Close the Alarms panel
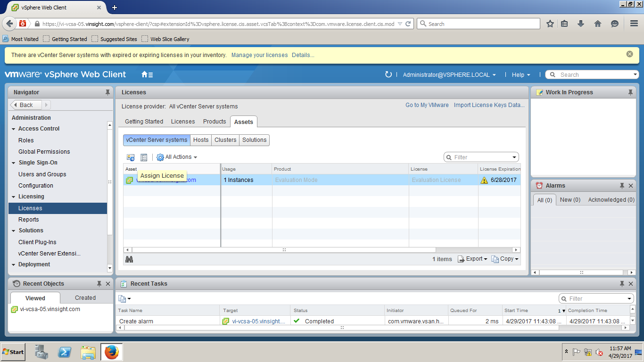 [631, 186]
